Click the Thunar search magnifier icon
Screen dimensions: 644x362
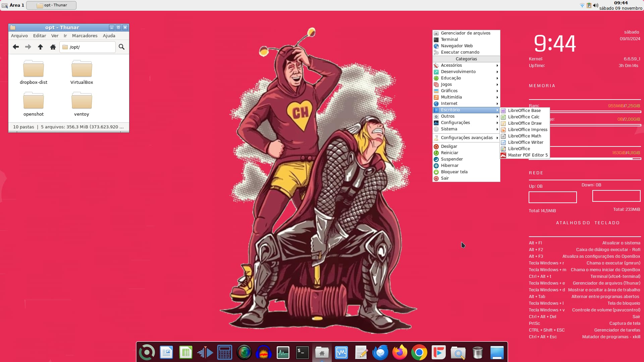(122, 47)
